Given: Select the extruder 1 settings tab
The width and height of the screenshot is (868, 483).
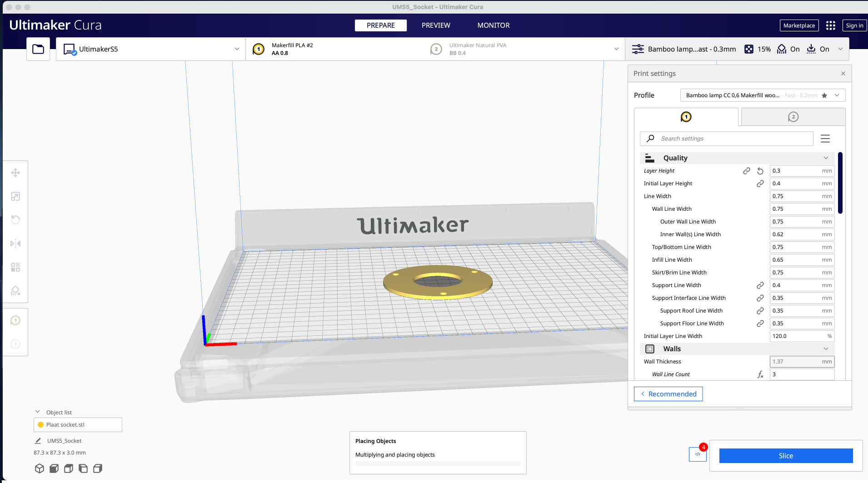Looking at the screenshot, I should point(686,117).
